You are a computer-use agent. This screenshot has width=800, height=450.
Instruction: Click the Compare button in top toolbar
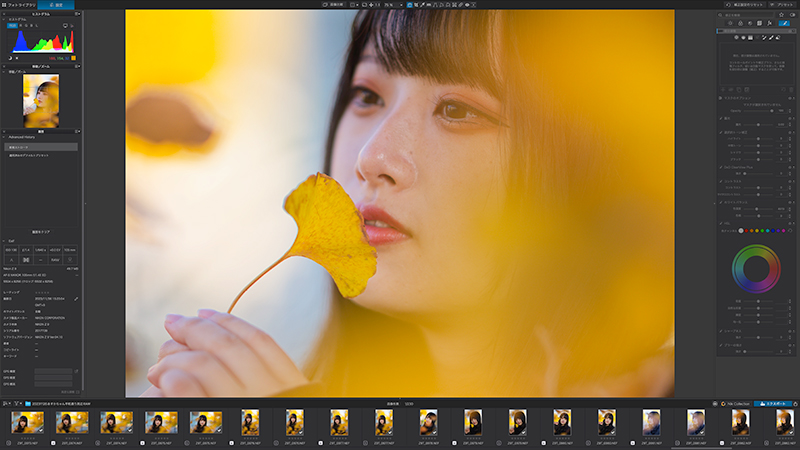click(334, 5)
